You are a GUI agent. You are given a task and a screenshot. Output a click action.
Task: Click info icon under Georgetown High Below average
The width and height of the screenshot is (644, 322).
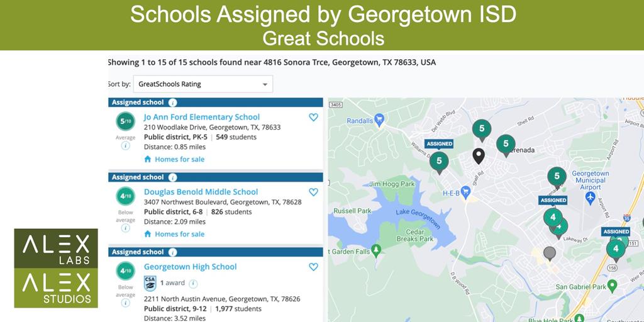[x=126, y=303]
